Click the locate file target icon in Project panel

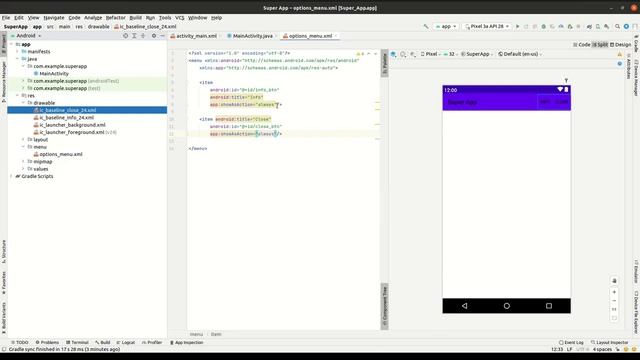coord(125,36)
